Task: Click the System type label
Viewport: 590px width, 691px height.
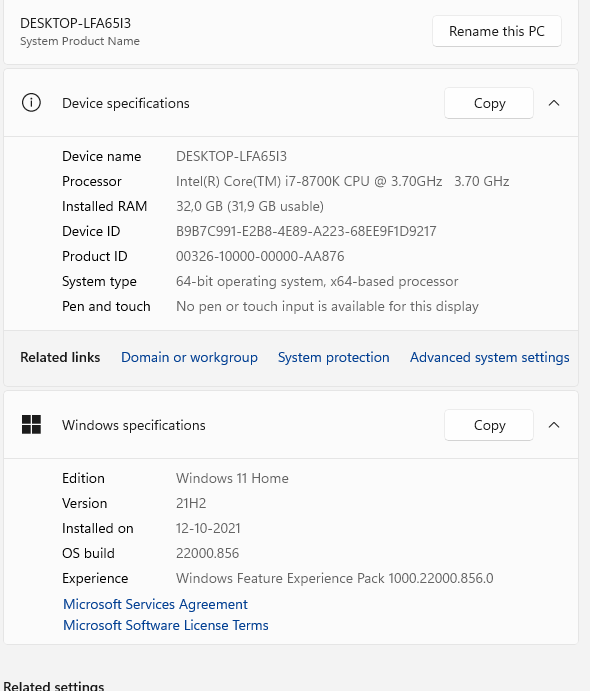Action: click(x=99, y=282)
